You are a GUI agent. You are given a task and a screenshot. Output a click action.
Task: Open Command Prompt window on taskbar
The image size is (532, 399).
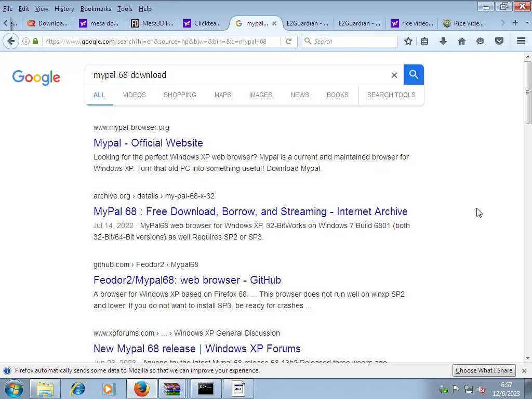tap(206, 389)
